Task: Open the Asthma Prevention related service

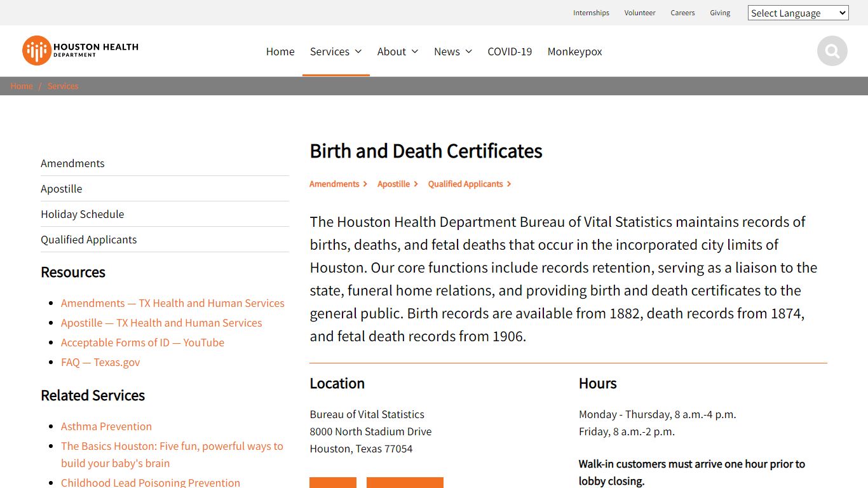Action: pos(106,426)
